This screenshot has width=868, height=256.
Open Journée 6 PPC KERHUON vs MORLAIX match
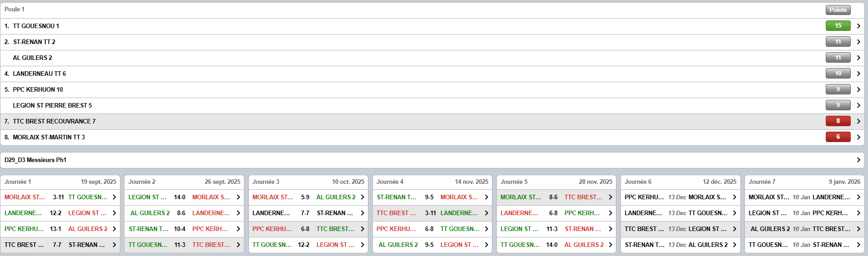(x=680, y=197)
